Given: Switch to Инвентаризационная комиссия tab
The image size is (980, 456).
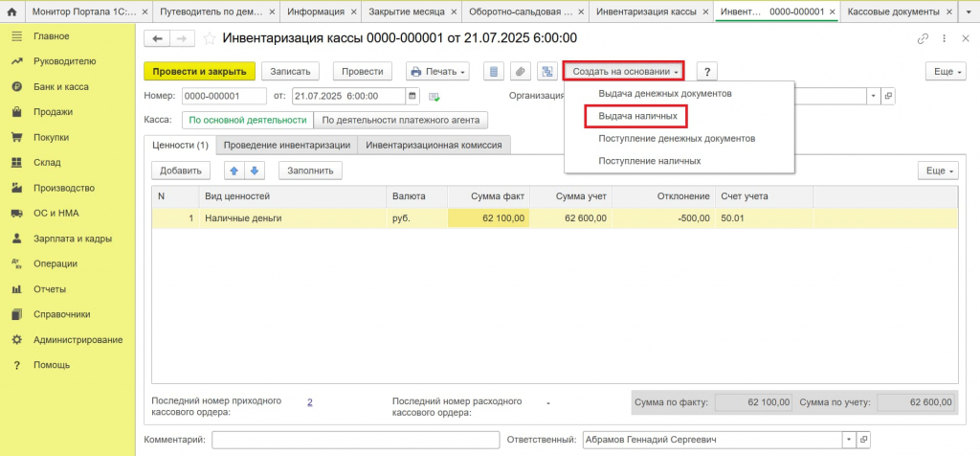Looking at the screenshot, I should point(434,145).
